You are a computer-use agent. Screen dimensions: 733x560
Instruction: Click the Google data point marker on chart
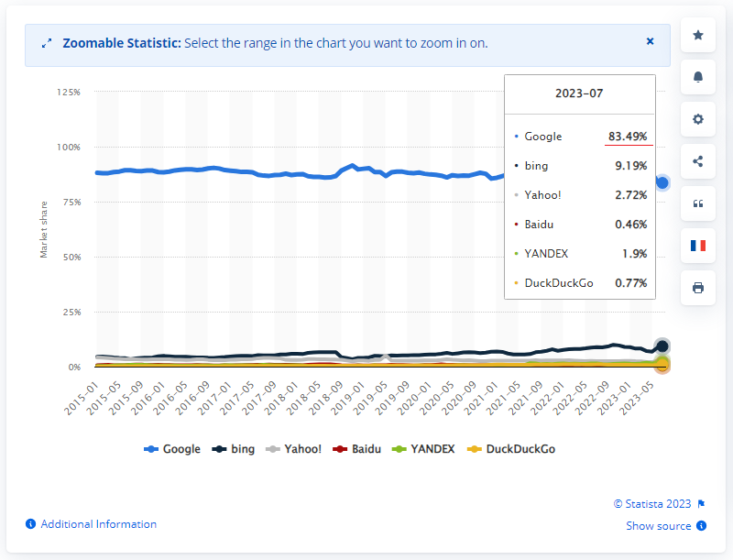(662, 182)
